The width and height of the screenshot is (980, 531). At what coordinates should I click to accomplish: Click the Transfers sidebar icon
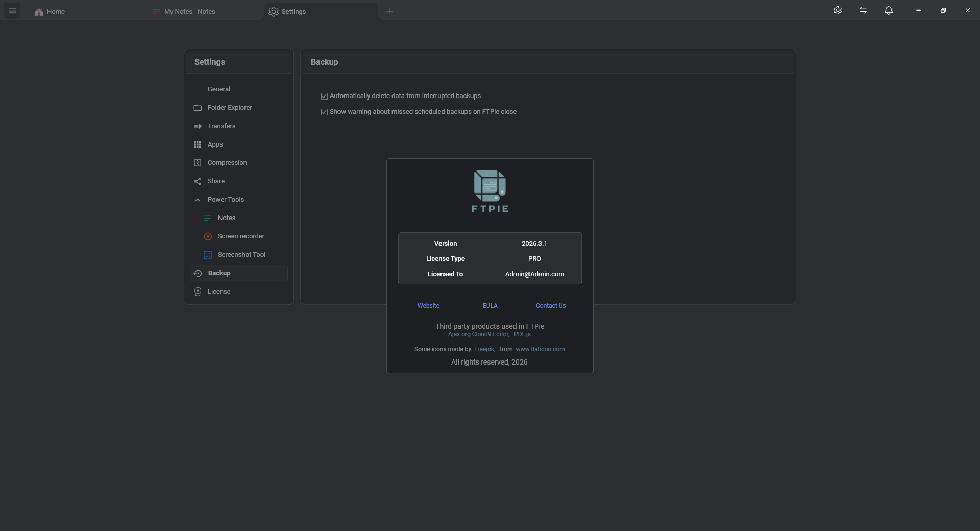[198, 126]
